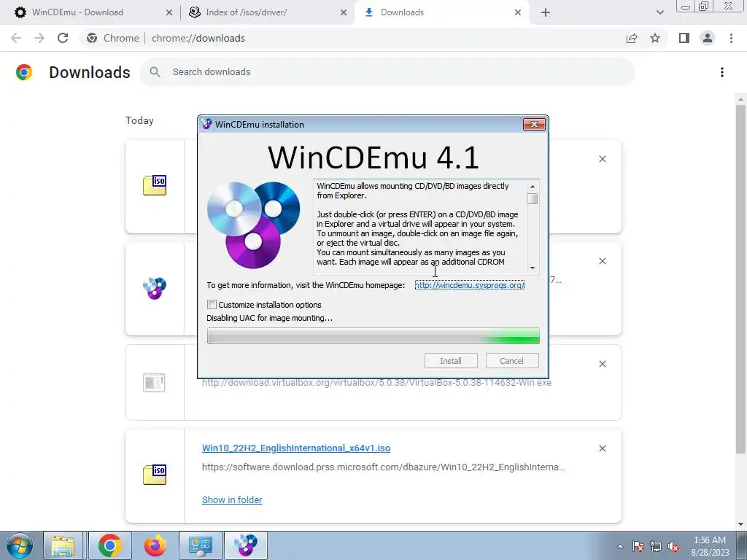747x560 pixels.
Task: Click the taskbar clock showing 1:56 AM
Action: tap(710, 546)
